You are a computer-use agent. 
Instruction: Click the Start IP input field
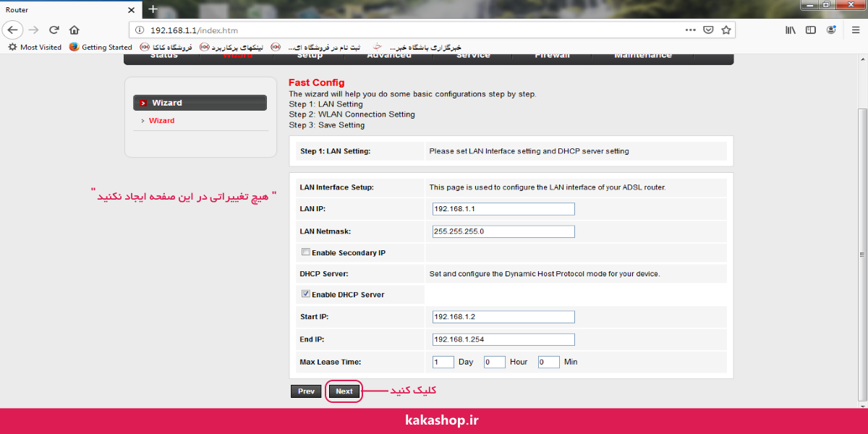(x=503, y=317)
